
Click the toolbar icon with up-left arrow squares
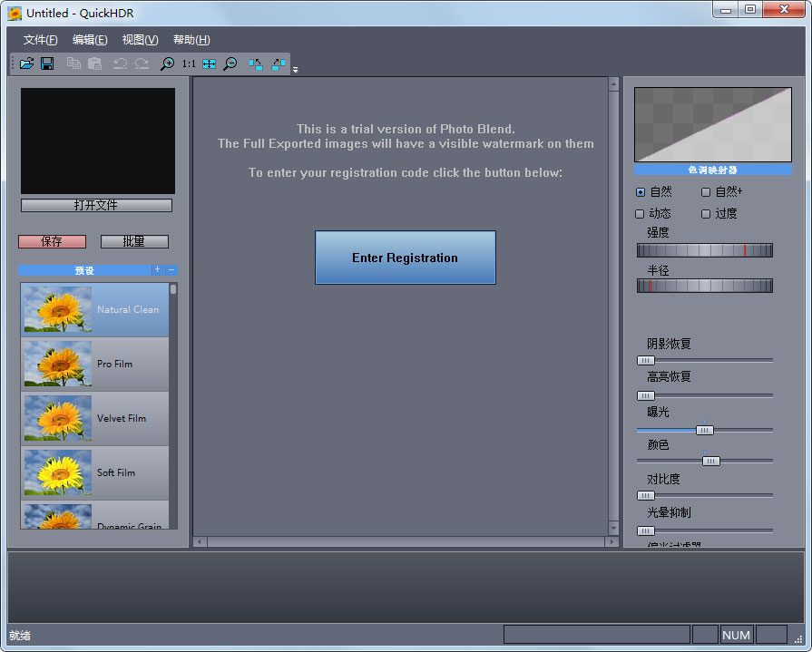pos(255,63)
